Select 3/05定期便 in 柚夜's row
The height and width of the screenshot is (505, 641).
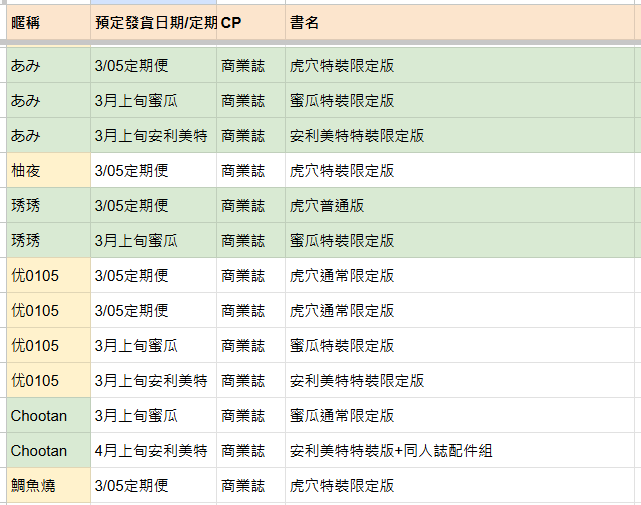pos(153,171)
